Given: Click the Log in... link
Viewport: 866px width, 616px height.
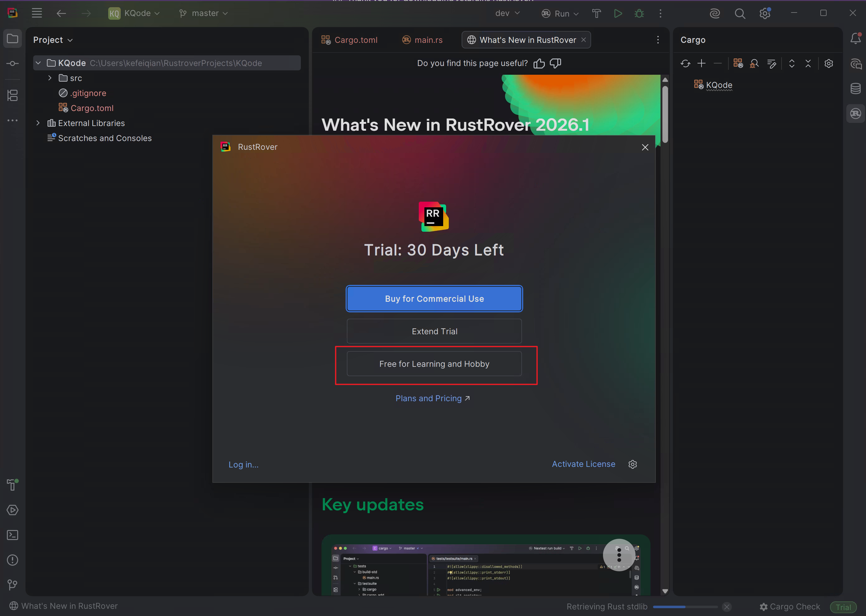Looking at the screenshot, I should [244, 464].
